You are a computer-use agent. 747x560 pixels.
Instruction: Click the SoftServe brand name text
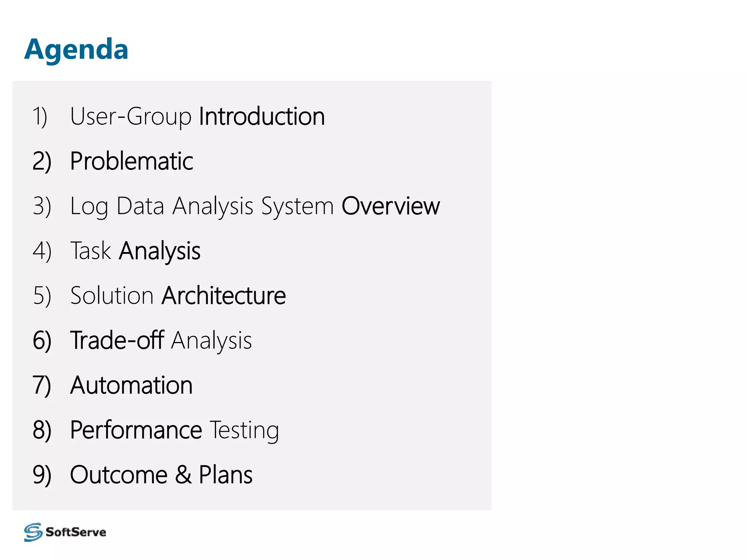[x=76, y=532]
